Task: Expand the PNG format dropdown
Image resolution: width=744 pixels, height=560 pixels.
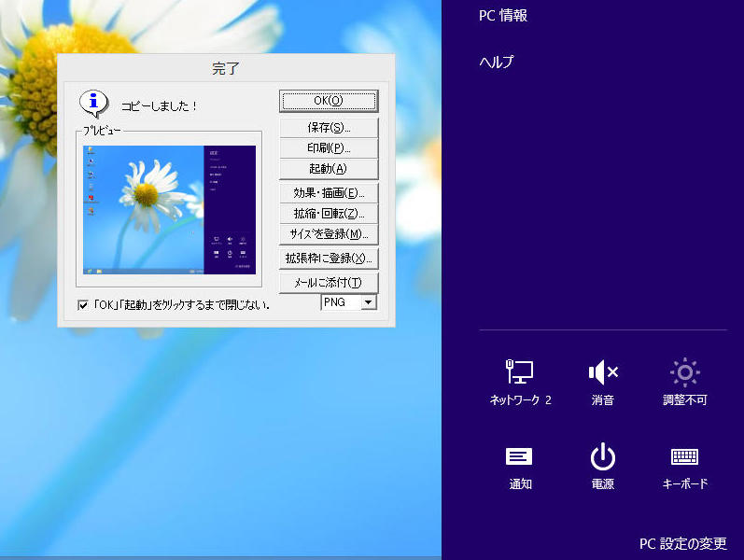Action: point(368,302)
